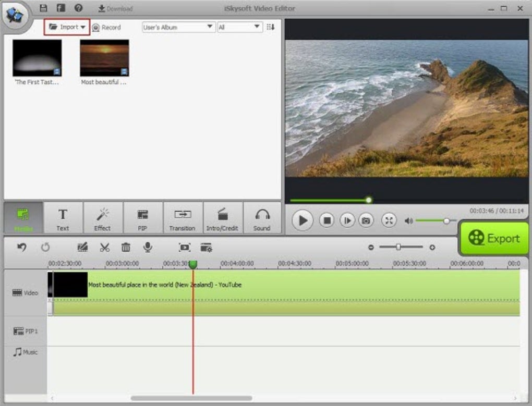The width and height of the screenshot is (532, 406).
Task: Redo the last action
Action: click(x=44, y=247)
